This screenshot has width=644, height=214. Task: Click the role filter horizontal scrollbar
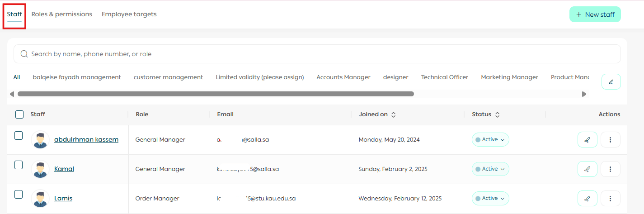216,94
